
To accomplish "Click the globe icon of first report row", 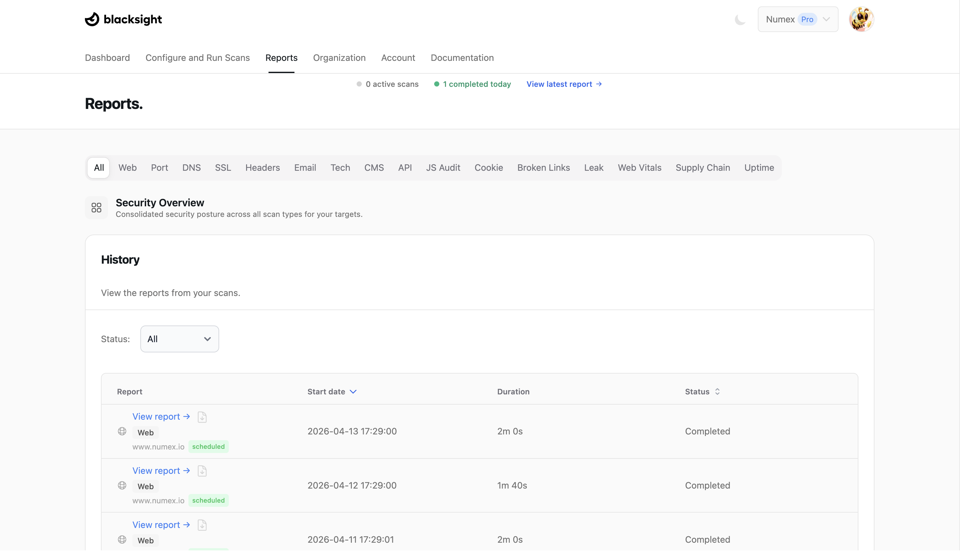I will (x=122, y=431).
